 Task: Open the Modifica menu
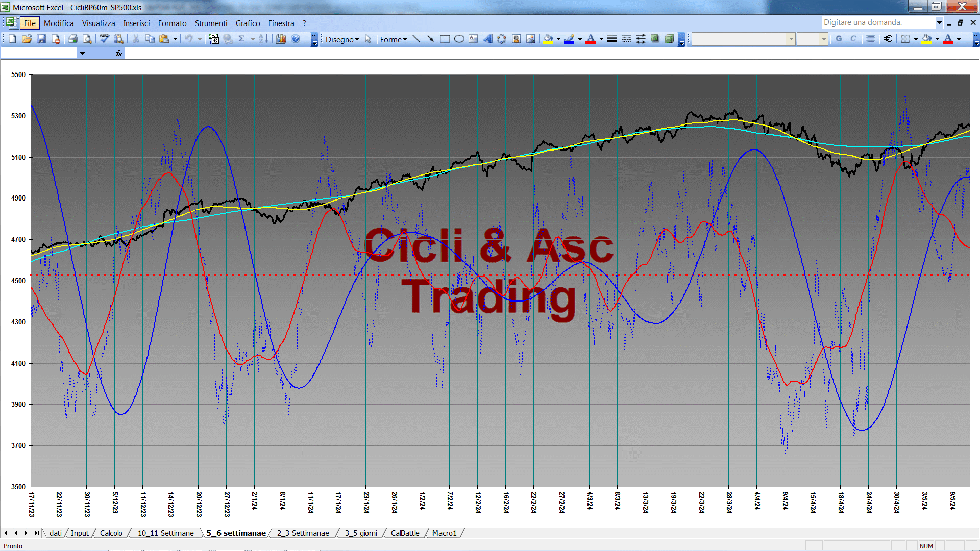tap(59, 23)
